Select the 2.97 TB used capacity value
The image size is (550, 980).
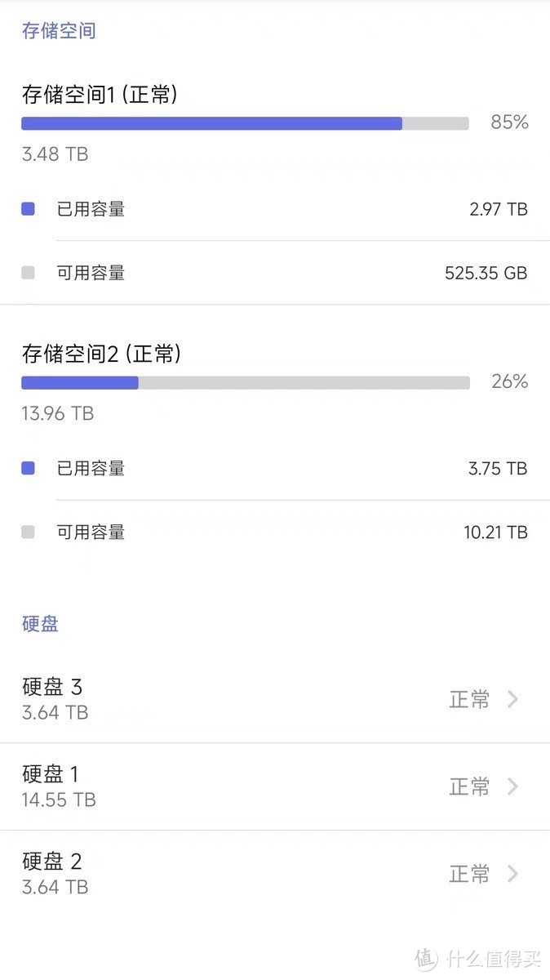point(497,209)
